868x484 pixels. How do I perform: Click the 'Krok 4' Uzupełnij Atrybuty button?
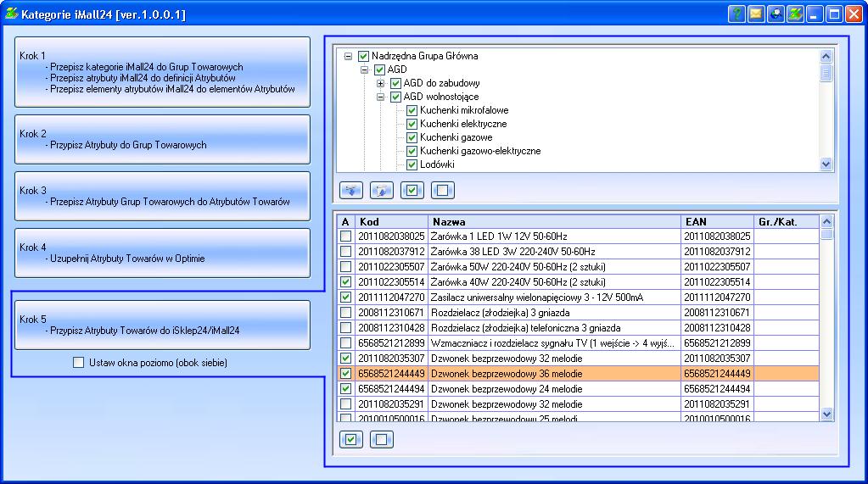pyautogui.click(x=162, y=253)
